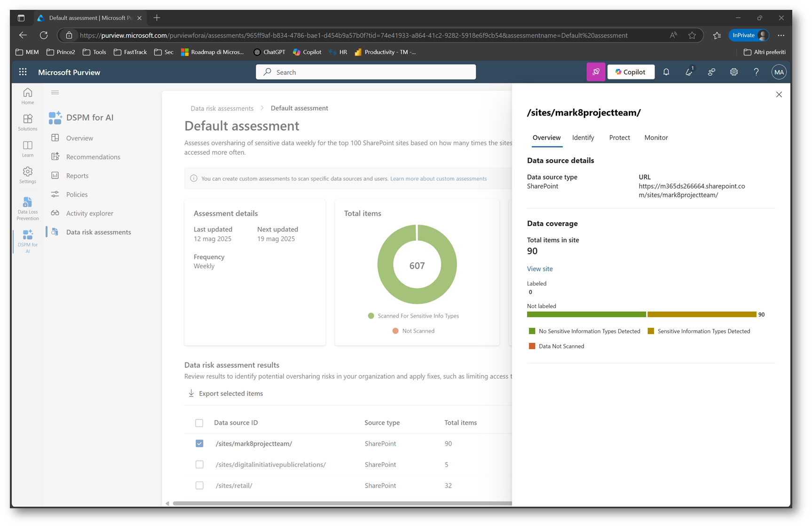Collapse the navigation hamburger menu
Viewport: 812px width, 528px height.
55,93
